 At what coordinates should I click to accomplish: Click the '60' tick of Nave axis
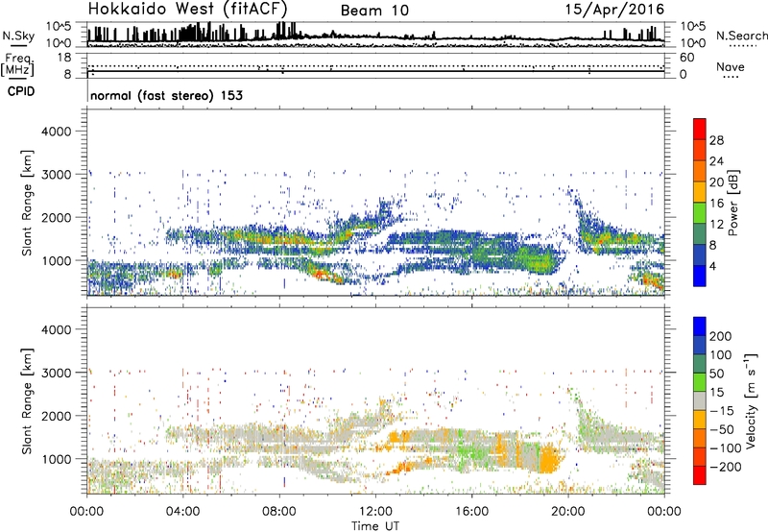pos(686,58)
